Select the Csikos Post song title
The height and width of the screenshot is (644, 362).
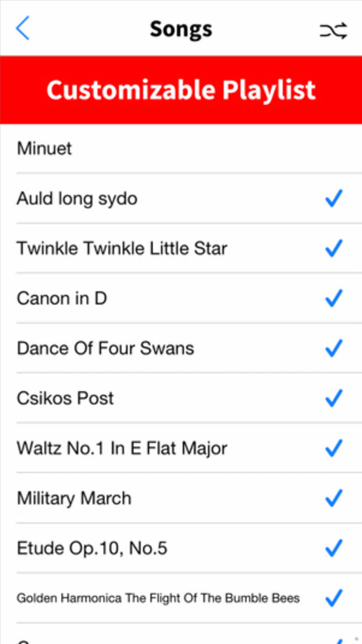pos(65,398)
